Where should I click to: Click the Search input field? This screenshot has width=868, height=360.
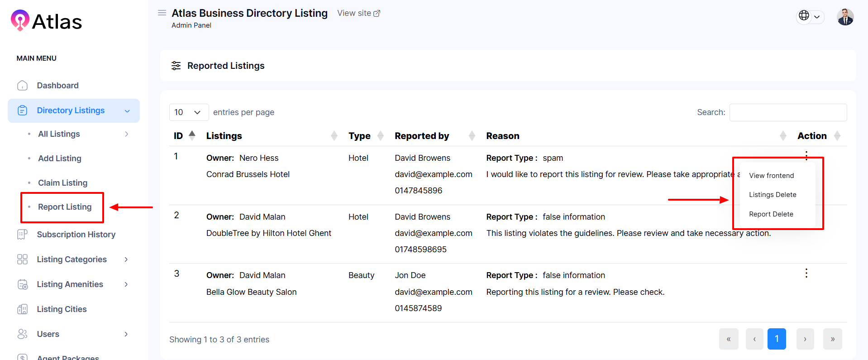[787, 112]
